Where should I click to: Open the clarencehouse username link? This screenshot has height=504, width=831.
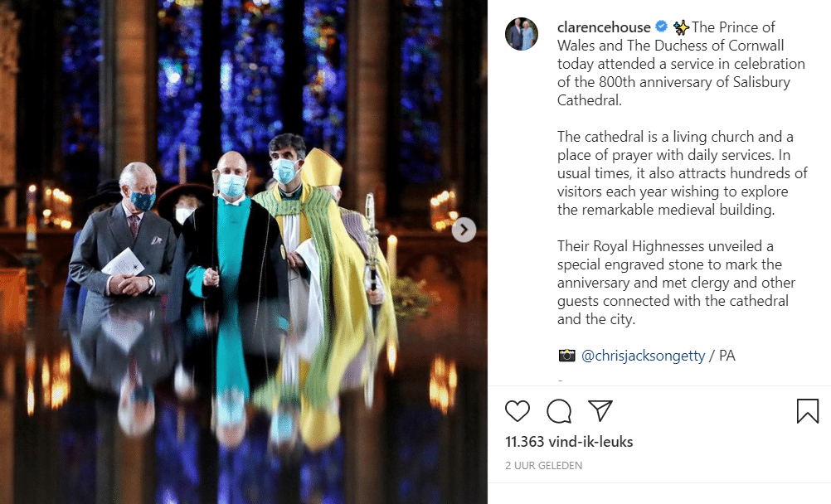coord(604,27)
